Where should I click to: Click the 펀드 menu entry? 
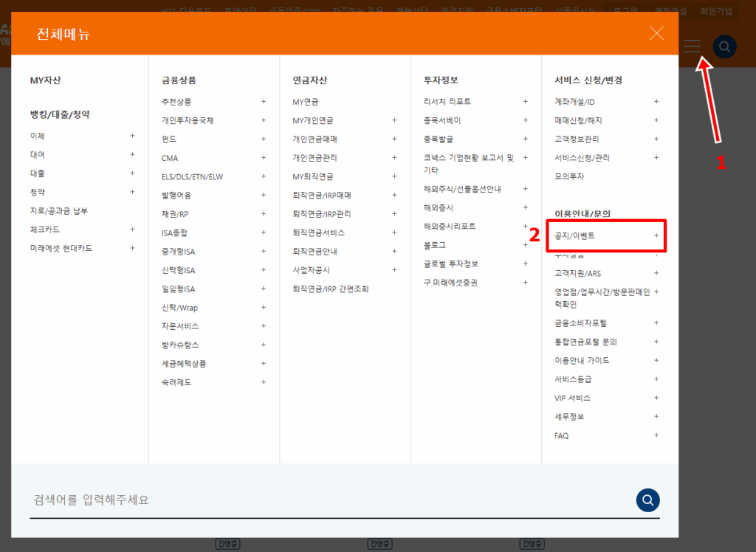[x=169, y=139]
